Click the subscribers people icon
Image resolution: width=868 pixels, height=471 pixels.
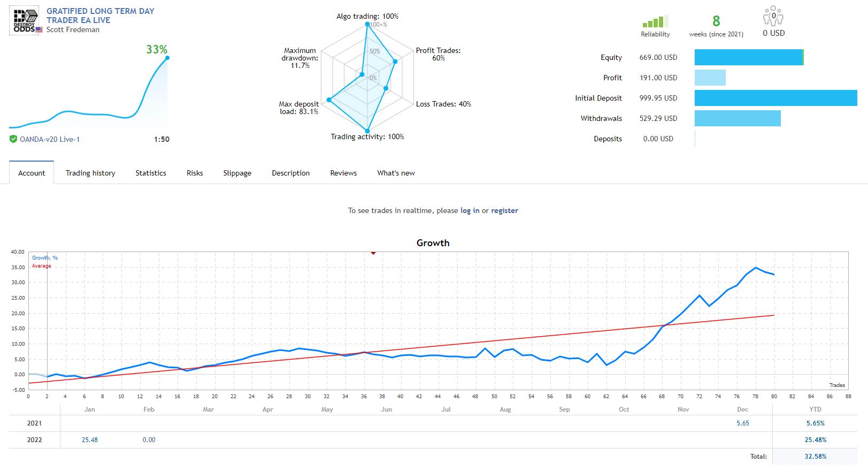[773, 17]
